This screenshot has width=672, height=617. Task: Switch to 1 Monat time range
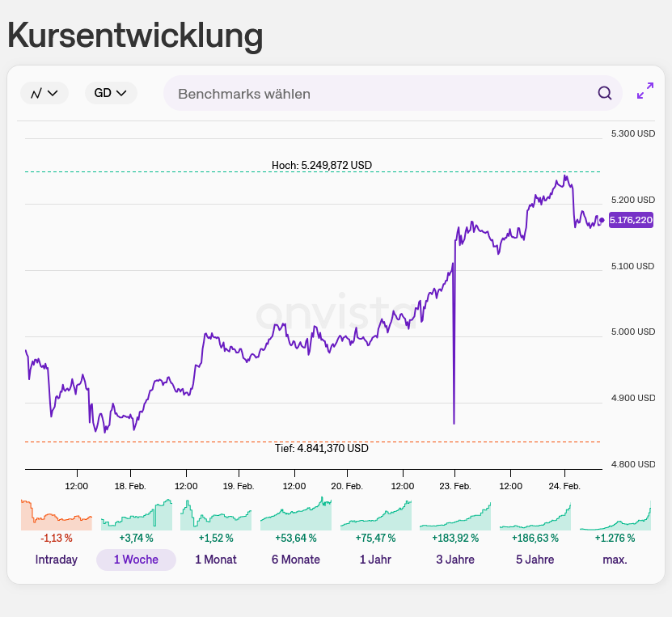pyautogui.click(x=216, y=560)
